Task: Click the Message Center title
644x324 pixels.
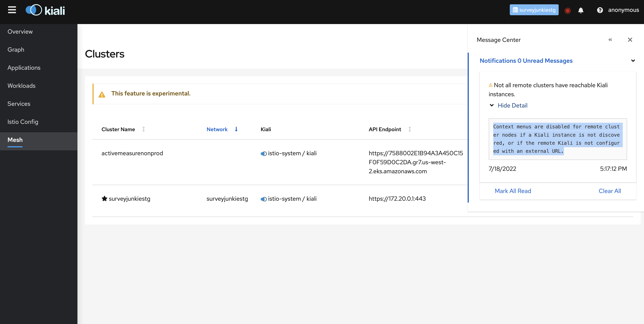Action: click(x=499, y=40)
